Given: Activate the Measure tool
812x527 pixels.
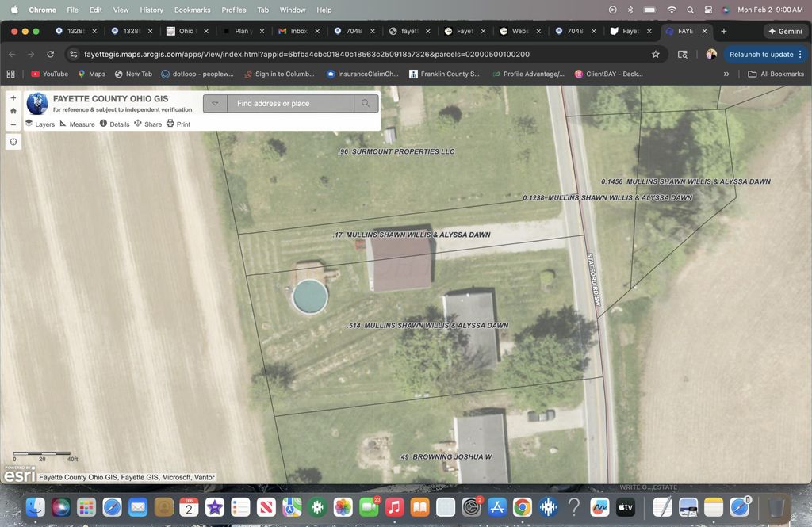Looking at the screenshot, I should click(77, 124).
